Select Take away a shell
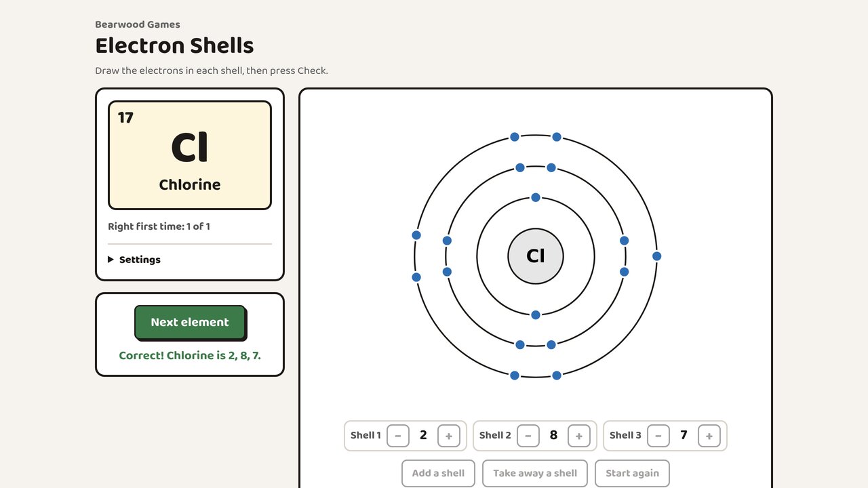Image resolution: width=868 pixels, height=488 pixels. click(535, 473)
